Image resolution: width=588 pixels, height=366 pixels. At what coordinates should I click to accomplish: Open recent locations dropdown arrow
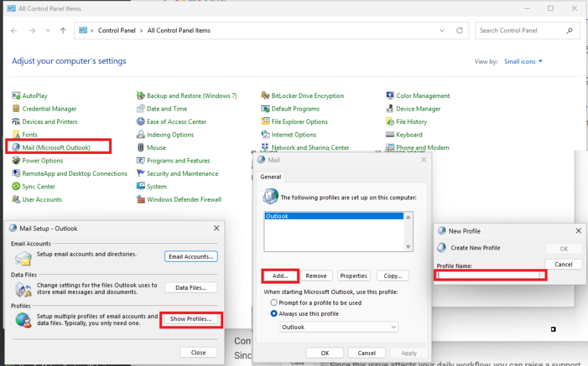pos(48,31)
